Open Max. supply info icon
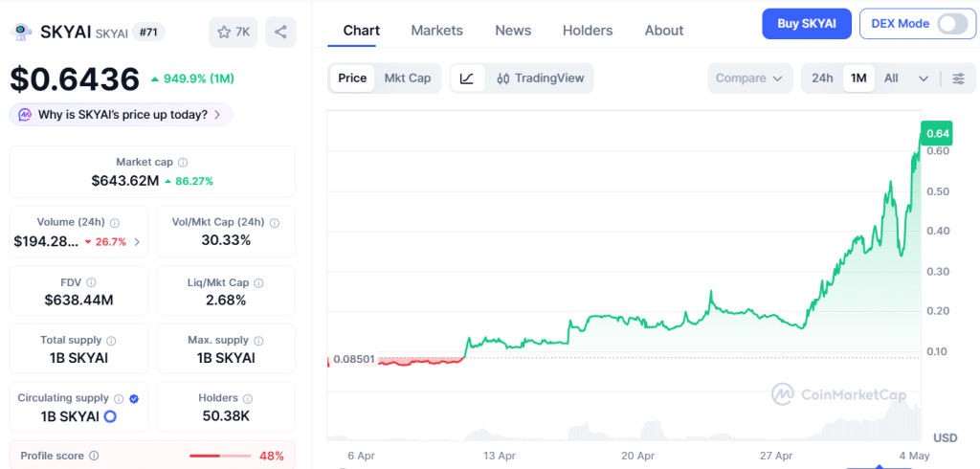The image size is (980, 469). (258, 341)
